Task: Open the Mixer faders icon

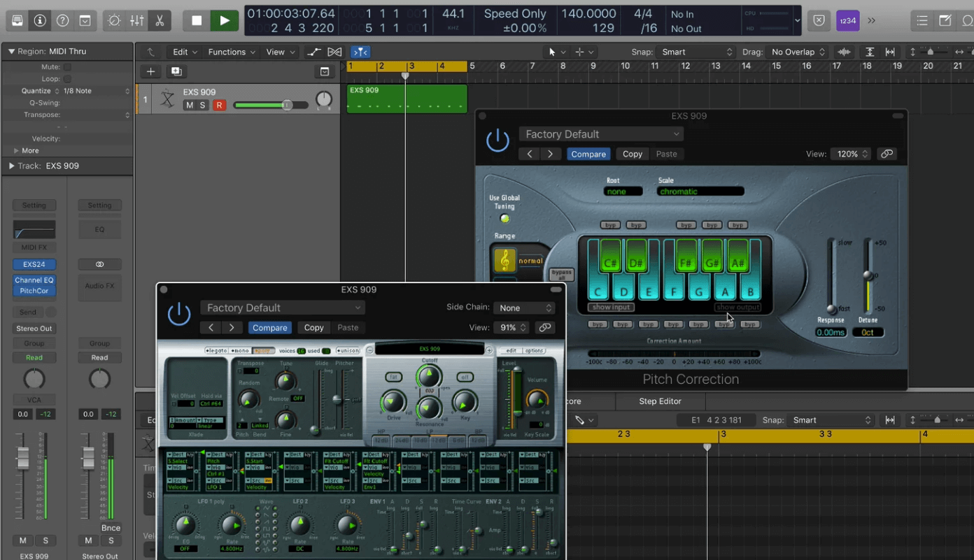Action: click(x=137, y=21)
